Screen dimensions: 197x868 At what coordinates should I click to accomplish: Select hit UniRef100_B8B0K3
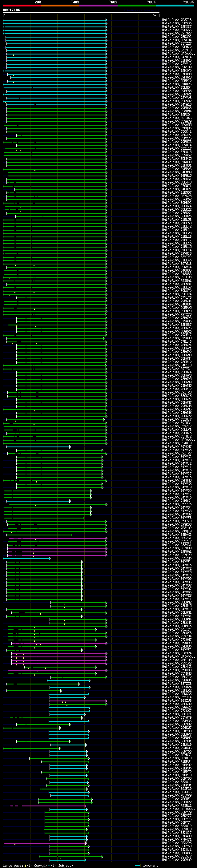point(177,535)
